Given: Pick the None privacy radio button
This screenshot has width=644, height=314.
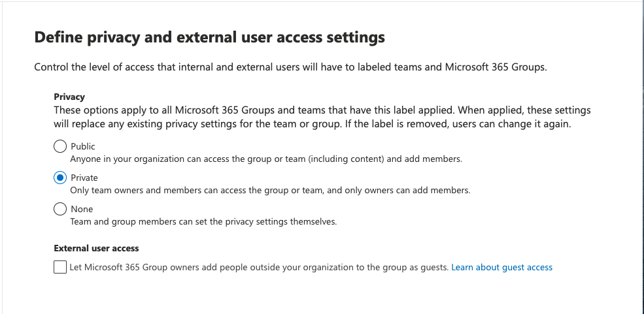Looking at the screenshot, I should [x=60, y=209].
